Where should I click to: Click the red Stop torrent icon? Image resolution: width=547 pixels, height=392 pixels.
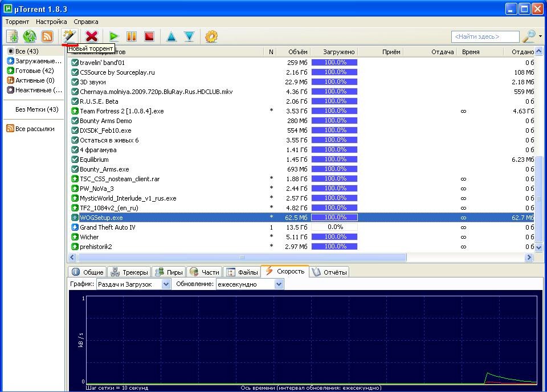tap(149, 36)
